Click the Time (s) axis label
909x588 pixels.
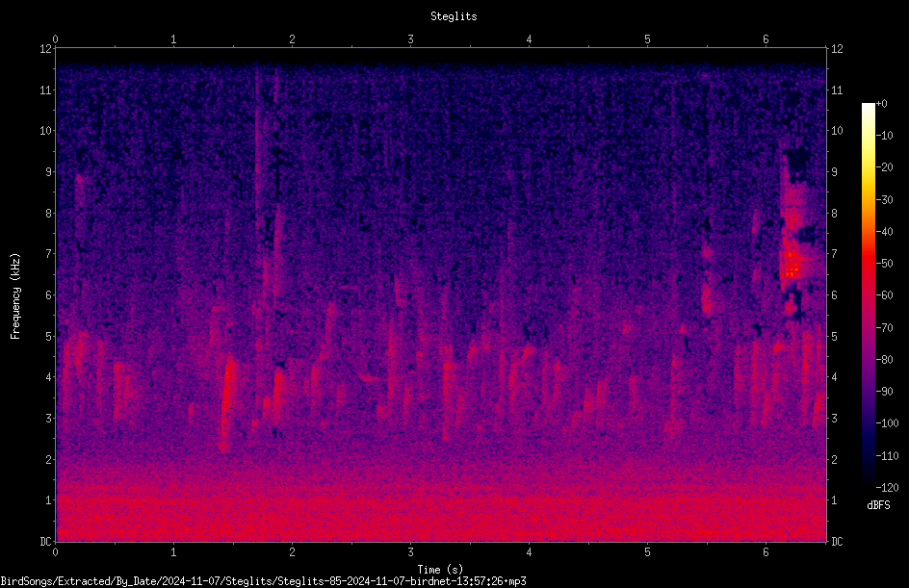(440, 570)
